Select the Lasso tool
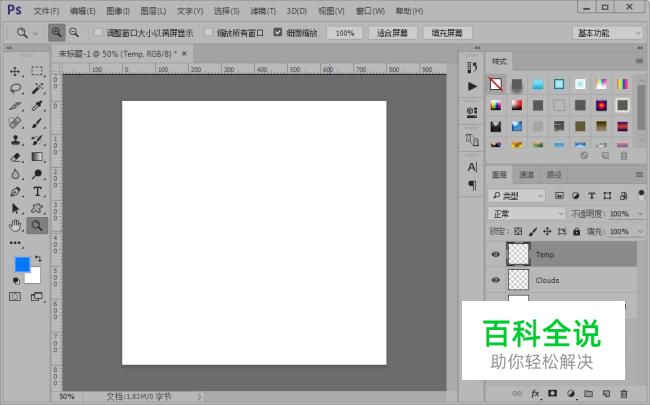This screenshot has width=650, height=405. click(15, 88)
